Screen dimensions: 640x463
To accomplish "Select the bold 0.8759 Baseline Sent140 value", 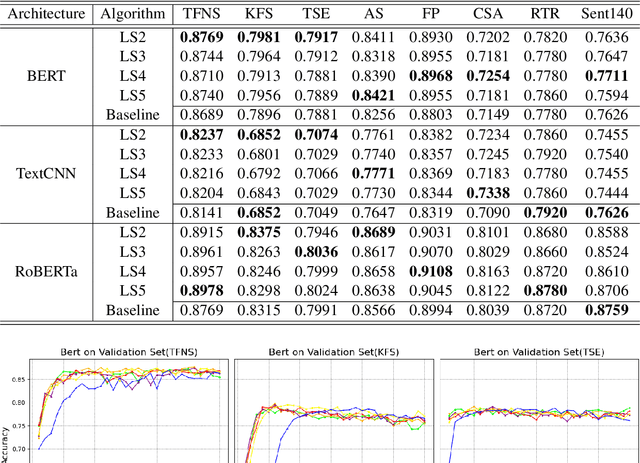I will 604,310.
